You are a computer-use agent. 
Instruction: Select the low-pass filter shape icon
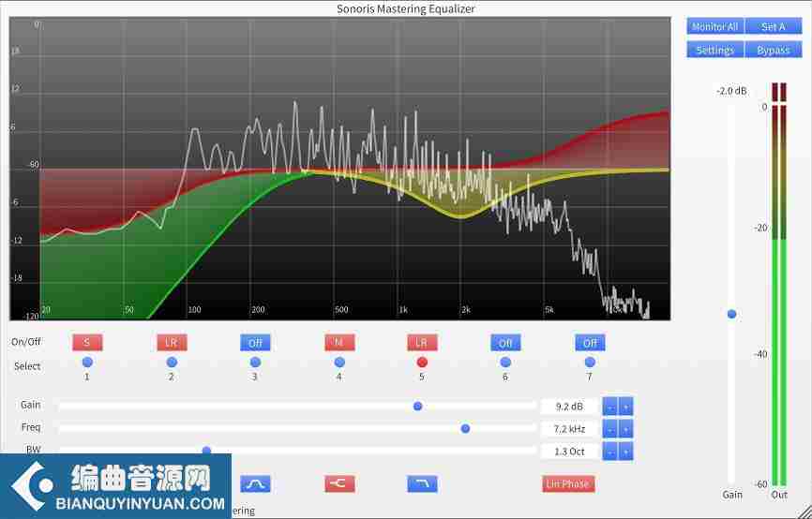point(422,483)
